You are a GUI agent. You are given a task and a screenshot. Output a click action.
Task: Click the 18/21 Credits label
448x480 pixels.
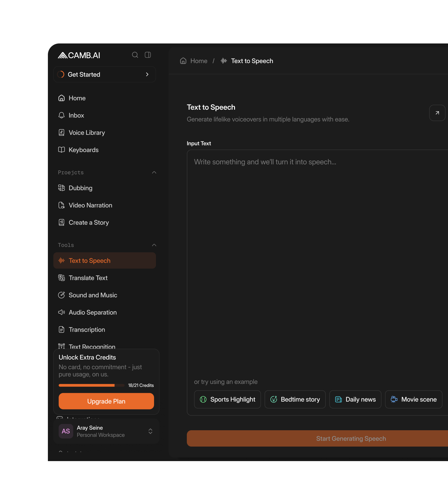pos(141,386)
